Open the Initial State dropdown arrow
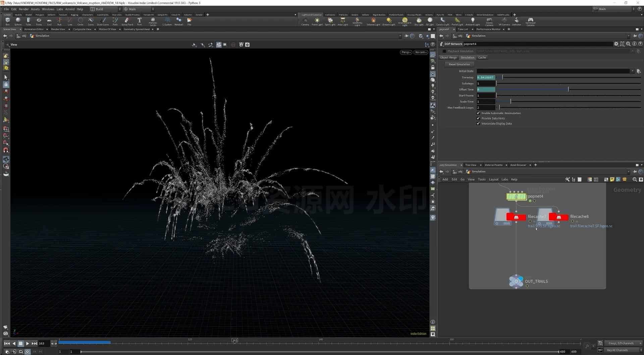 [x=632, y=71]
